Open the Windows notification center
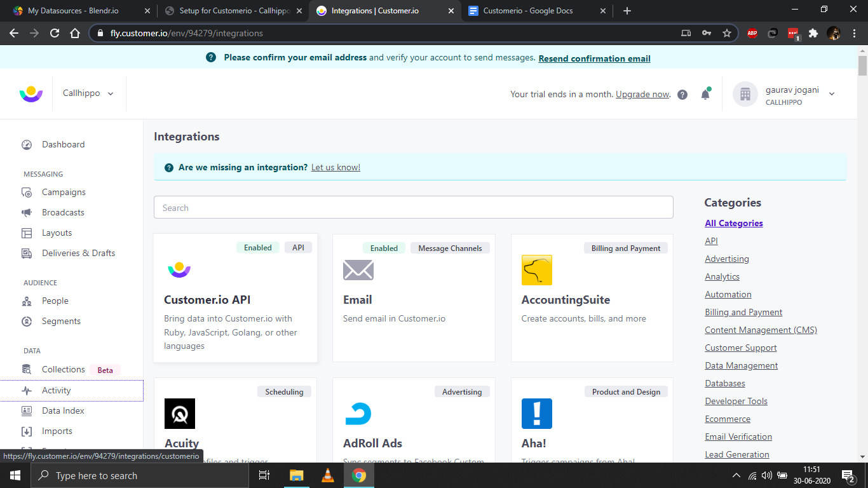The height and width of the screenshot is (488, 868). tap(848, 475)
